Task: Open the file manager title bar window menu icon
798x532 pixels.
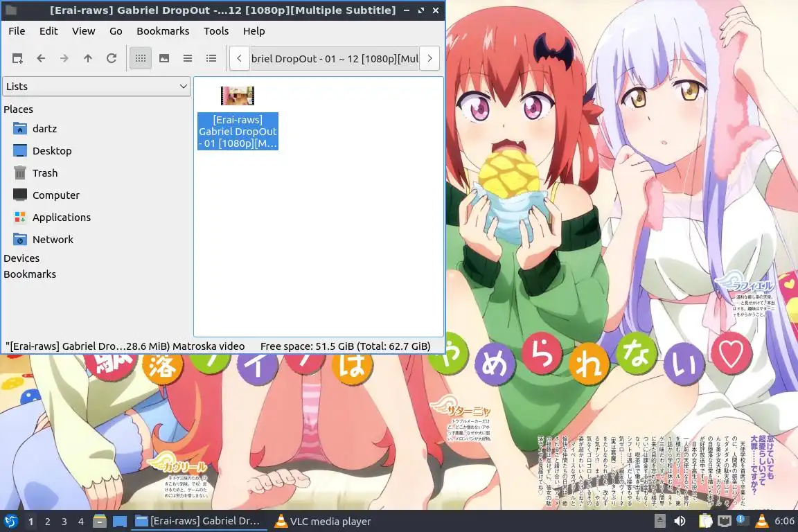Action: 10,10
